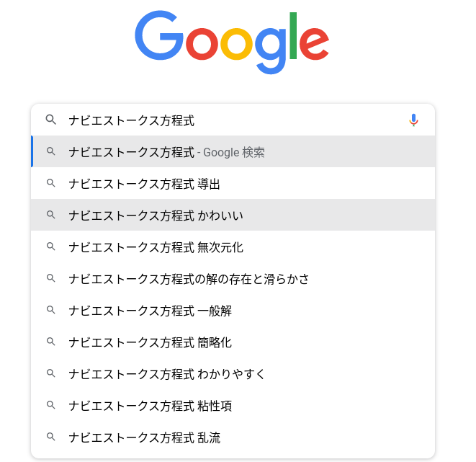Choose the 'ナビエストークス方程式 粘性項' suggestion
This screenshot has width=476, height=462.
coord(150,406)
